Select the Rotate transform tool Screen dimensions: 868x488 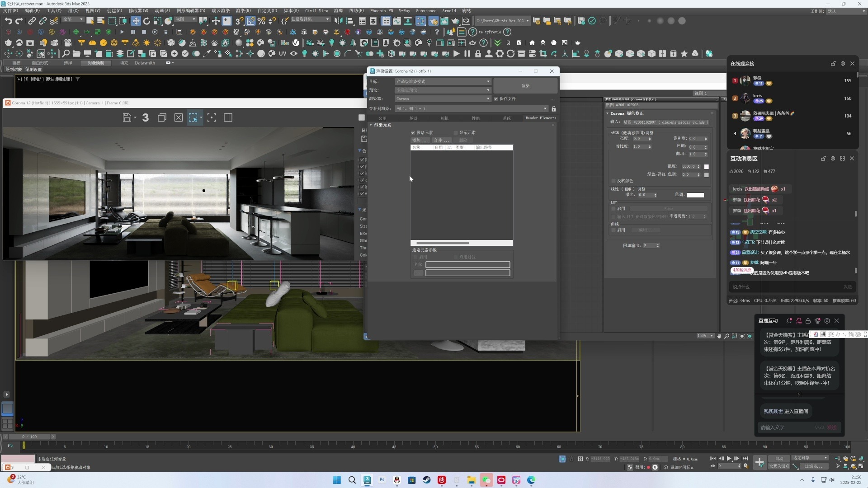(x=146, y=21)
